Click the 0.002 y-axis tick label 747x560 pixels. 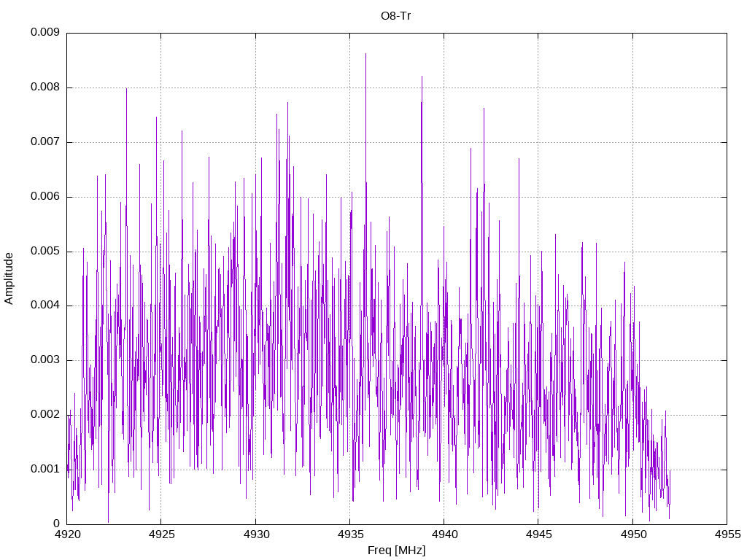click(45, 415)
